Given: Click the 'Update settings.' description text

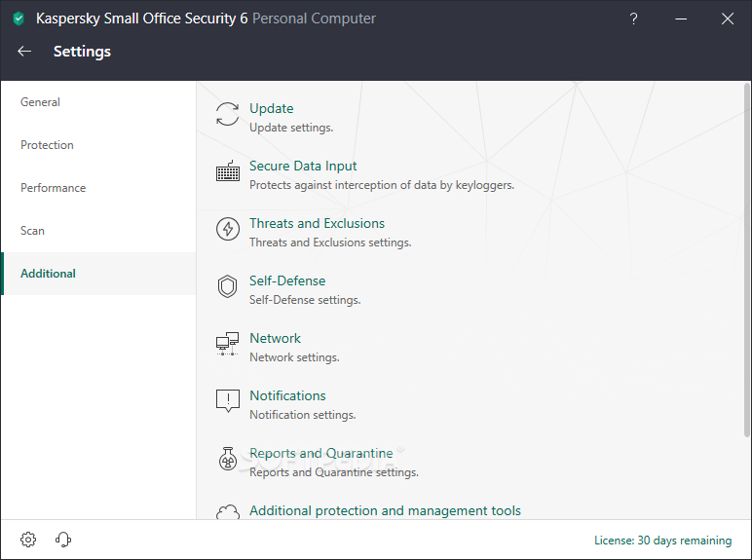Looking at the screenshot, I should click(291, 128).
